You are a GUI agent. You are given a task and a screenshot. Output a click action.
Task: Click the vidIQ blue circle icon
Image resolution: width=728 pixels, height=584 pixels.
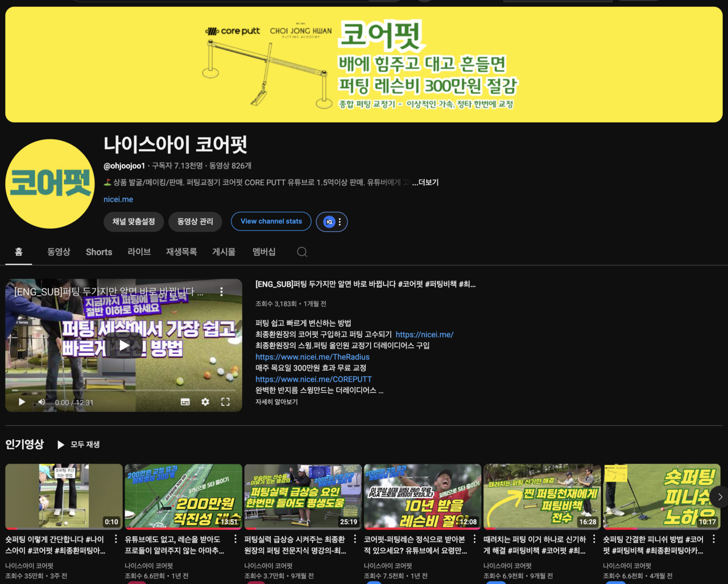point(329,222)
